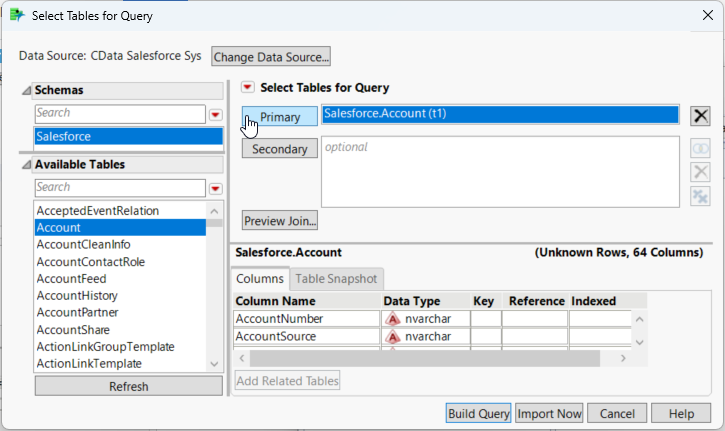
Task: Click the red triangle beside Select Tables for Query
Action: (x=247, y=88)
